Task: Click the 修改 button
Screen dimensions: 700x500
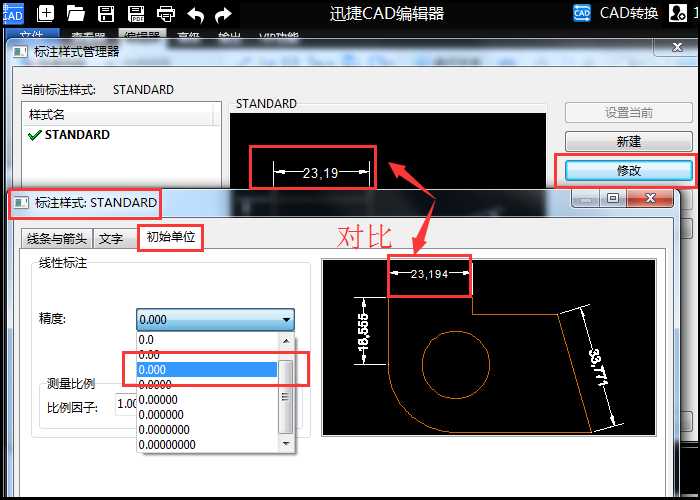Action: (x=629, y=170)
